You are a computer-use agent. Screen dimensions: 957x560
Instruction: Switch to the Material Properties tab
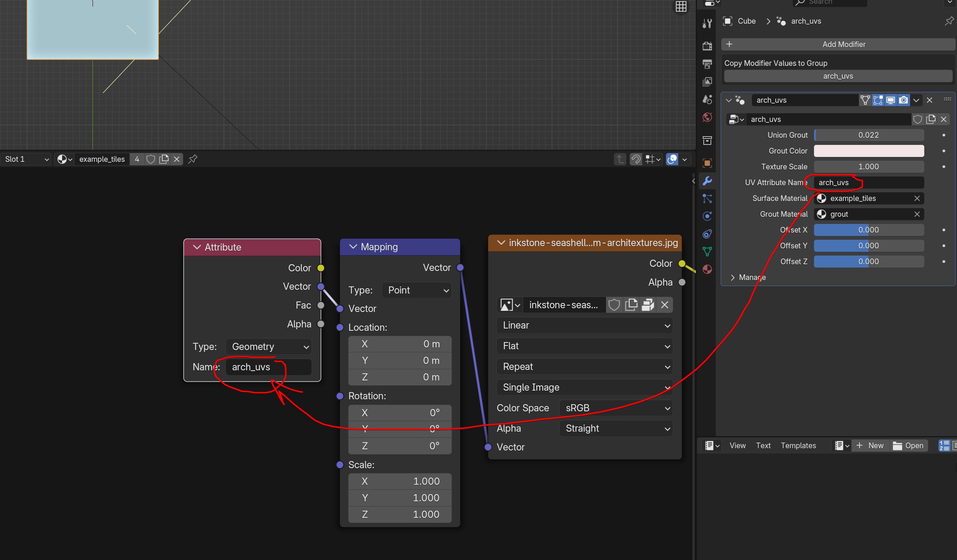[707, 269]
